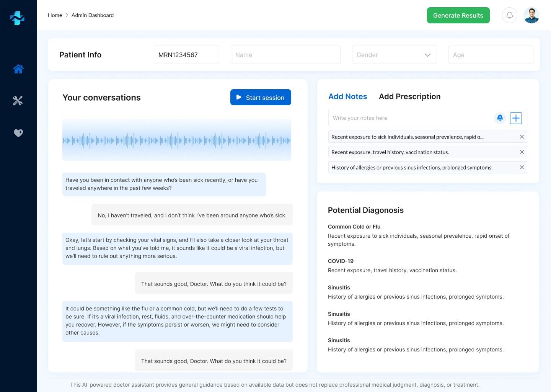This screenshot has width=551, height=392.
Task: Click the Name input field
Action: (x=285, y=55)
